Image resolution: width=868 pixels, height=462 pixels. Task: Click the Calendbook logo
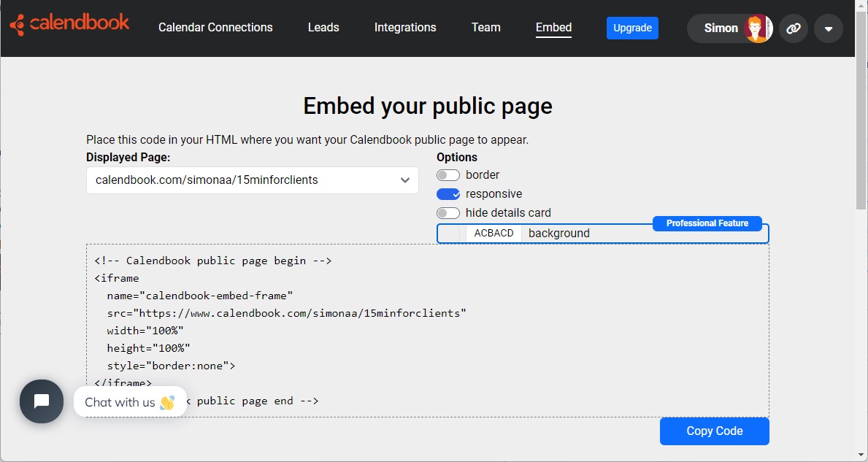[69, 24]
